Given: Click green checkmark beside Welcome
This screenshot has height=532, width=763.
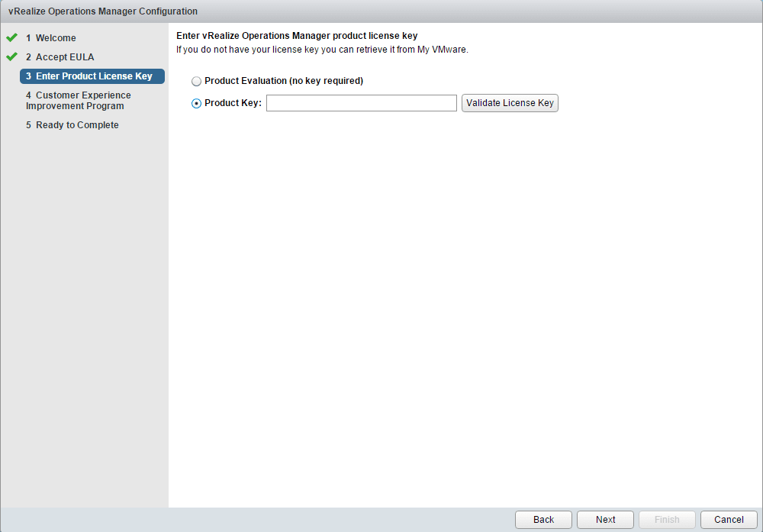Looking at the screenshot, I should coord(12,37).
